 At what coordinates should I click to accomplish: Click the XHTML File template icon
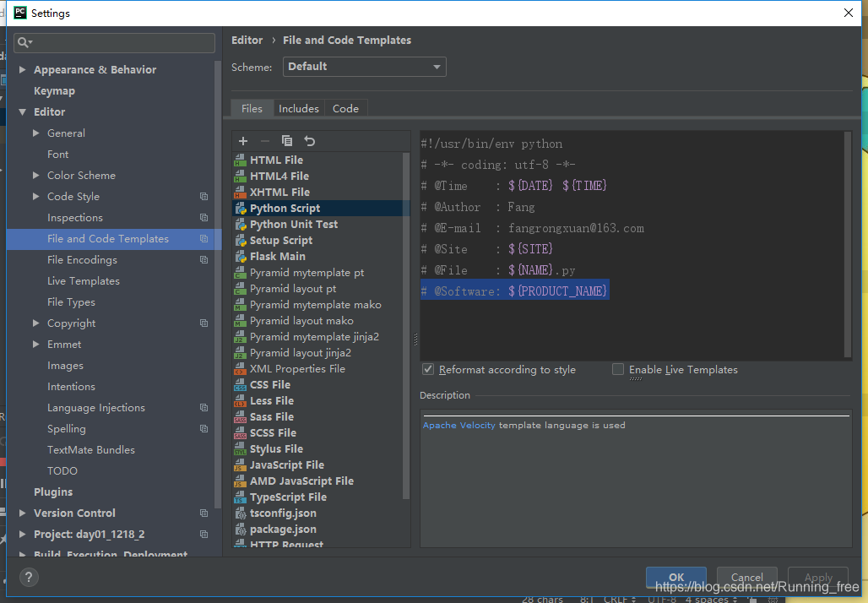[241, 193]
